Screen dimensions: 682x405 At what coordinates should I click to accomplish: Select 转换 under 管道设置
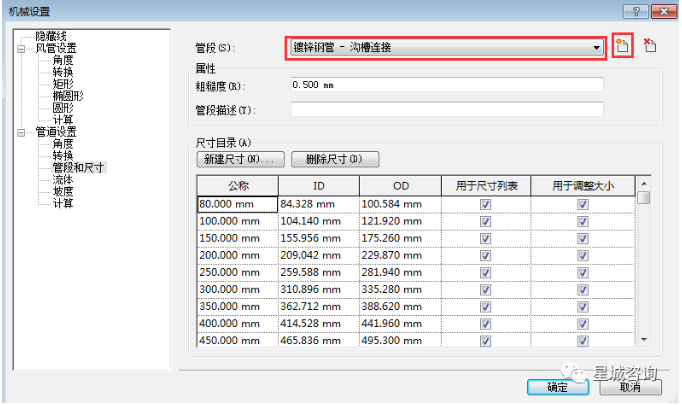63,155
